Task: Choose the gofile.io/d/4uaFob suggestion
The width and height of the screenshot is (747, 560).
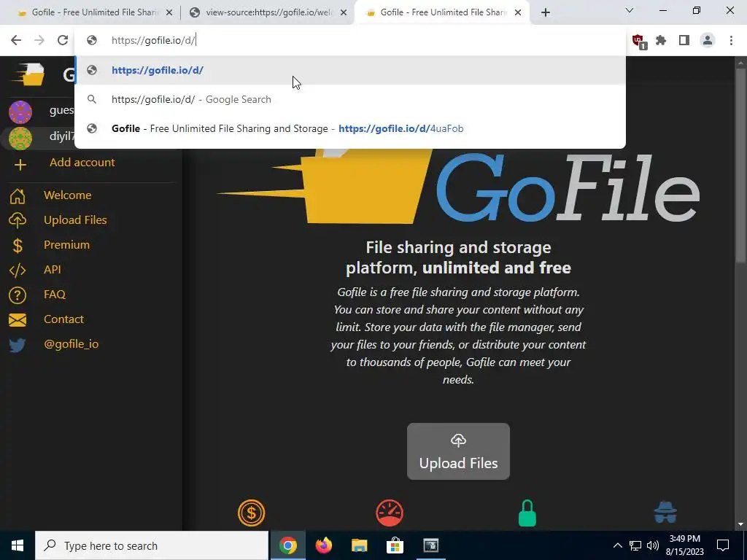Action: [349, 128]
